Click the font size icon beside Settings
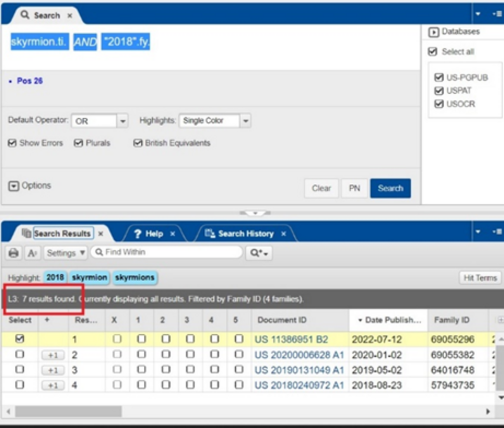This screenshot has height=428, width=504. tap(32, 253)
